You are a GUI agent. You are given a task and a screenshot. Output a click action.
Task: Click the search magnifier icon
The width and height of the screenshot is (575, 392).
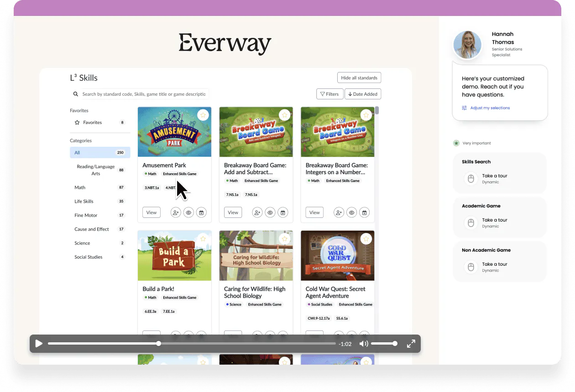(76, 94)
